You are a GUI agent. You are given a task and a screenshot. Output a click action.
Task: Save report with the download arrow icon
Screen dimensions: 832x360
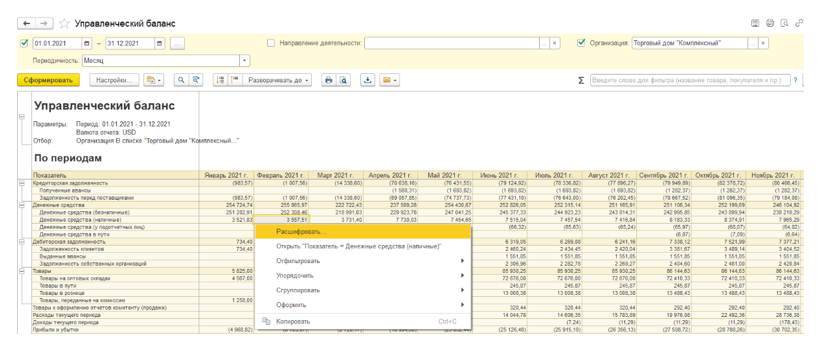(x=367, y=80)
